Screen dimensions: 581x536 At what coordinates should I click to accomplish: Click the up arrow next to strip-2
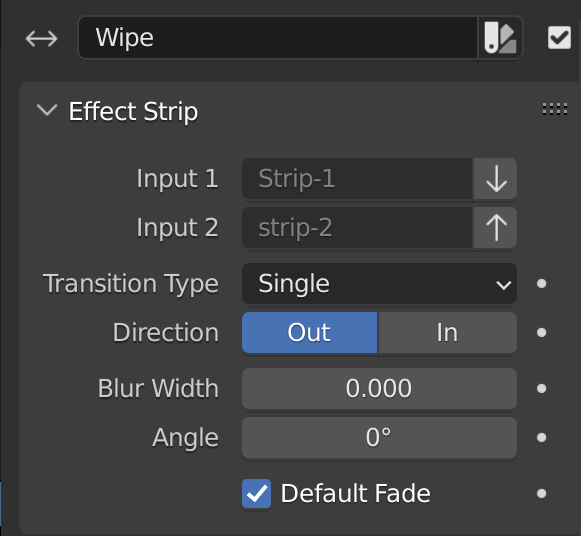[495, 227]
